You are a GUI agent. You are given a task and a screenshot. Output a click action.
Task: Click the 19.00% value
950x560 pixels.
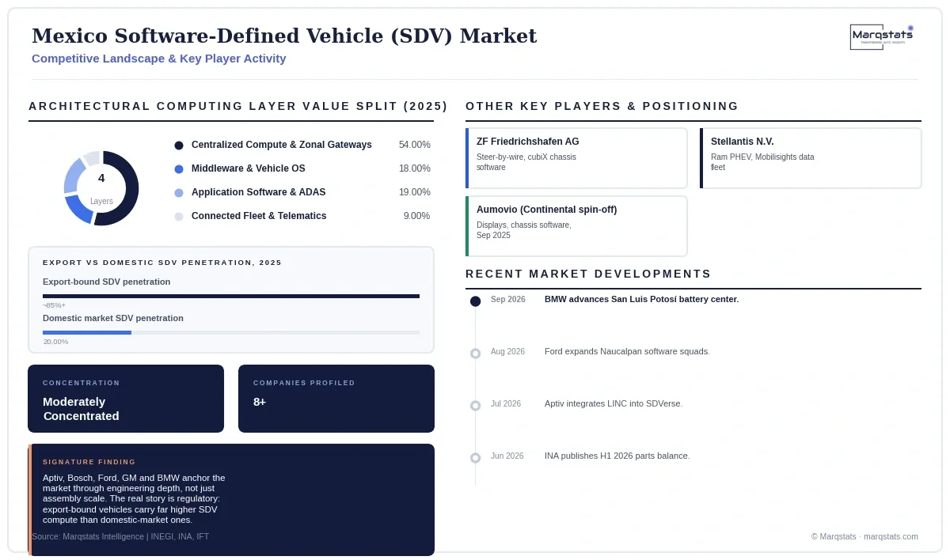click(x=415, y=192)
